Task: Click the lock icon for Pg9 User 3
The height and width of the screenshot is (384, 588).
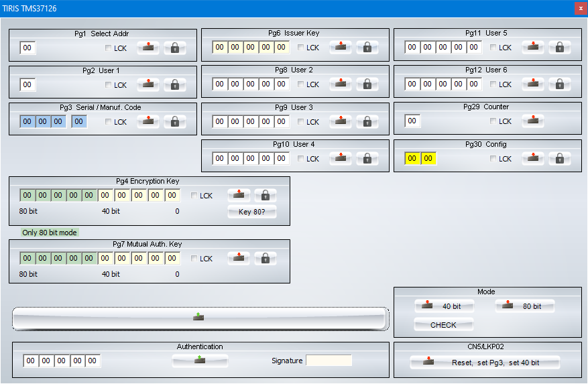Action: click(367, 121)
